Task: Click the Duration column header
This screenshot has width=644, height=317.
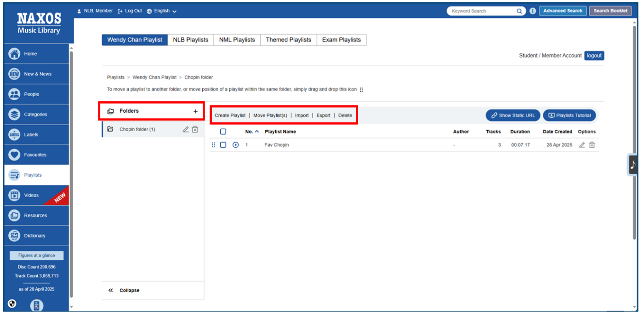Action: point(520,132)
